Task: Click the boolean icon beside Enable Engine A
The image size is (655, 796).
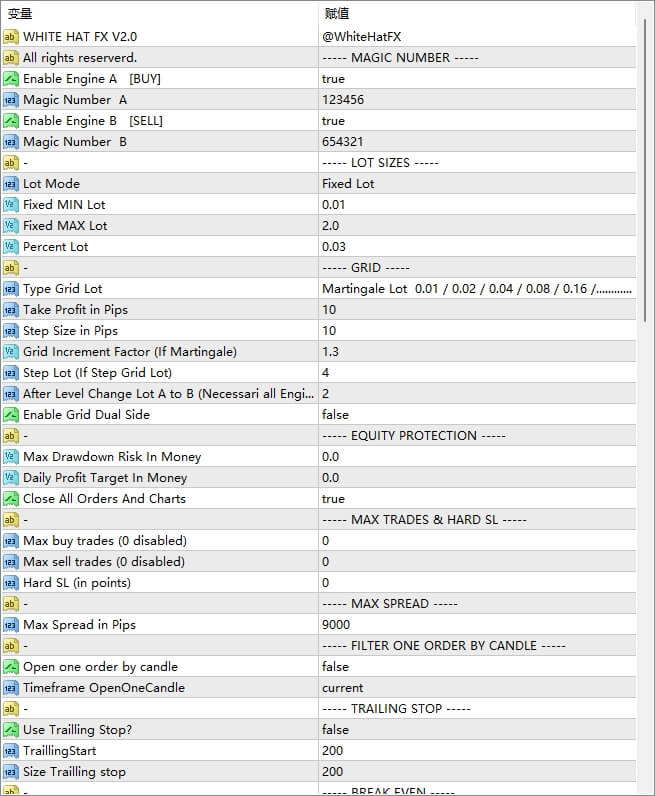Action: tap(10, 79)
